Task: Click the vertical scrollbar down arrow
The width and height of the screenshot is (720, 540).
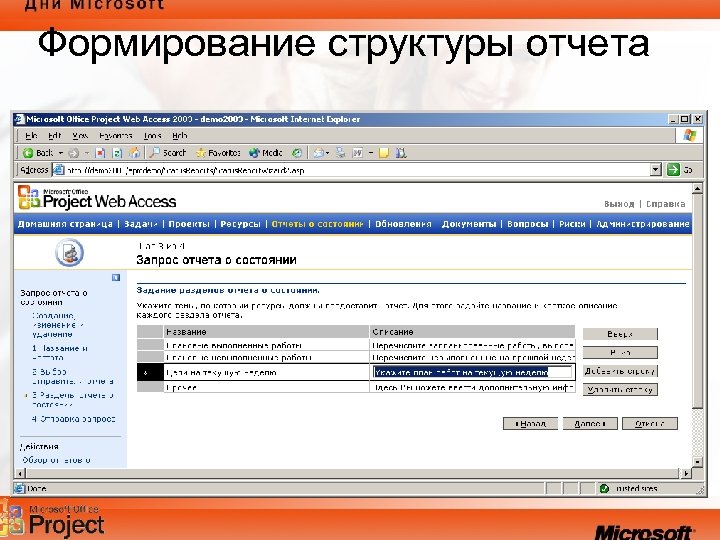Action: (x=697, y=462)
